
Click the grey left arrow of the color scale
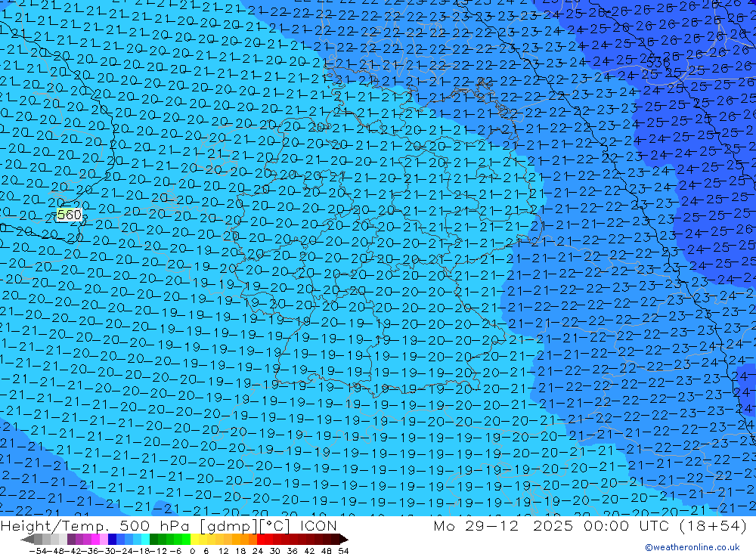click(x=27, y=539)
